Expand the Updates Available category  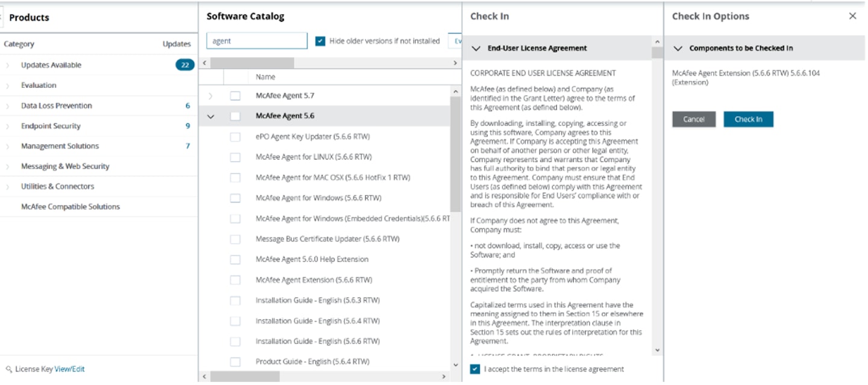coord(8,65)
